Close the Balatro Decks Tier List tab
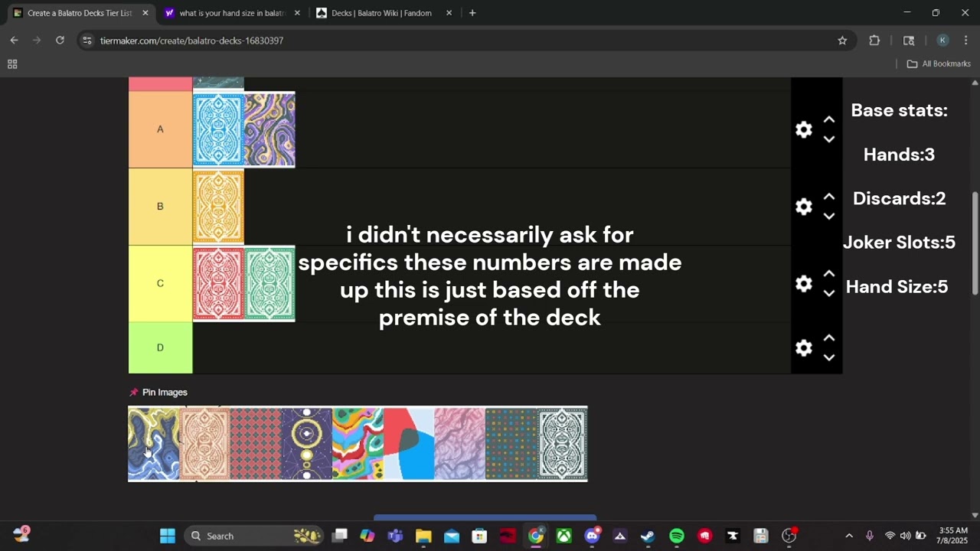This screenshot has height=551, width=980. [x=145, y=13]
